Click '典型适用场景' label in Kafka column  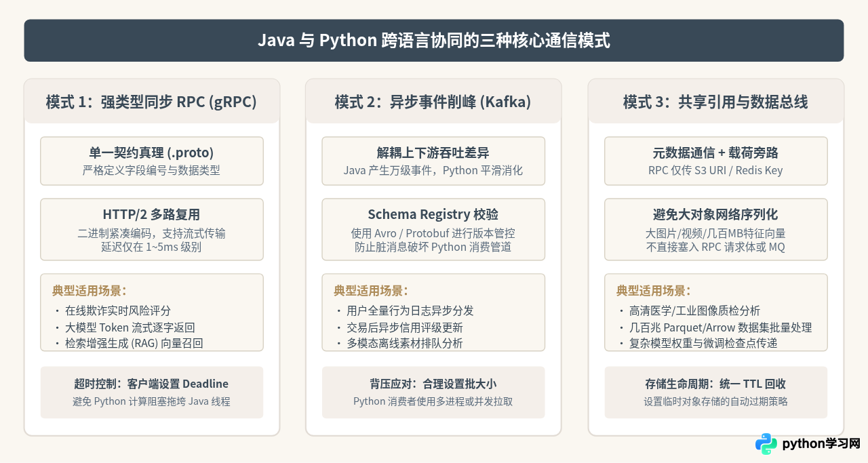click(x=371, y=291)
